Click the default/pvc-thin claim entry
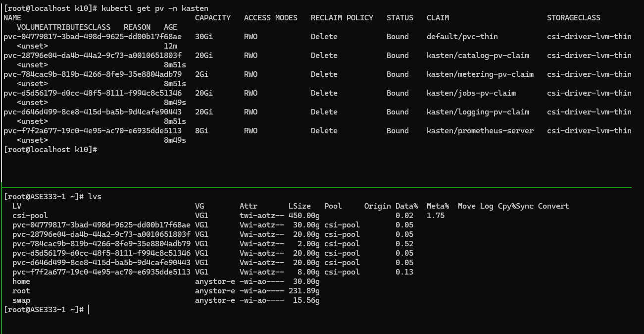This screenshot has height=334, width=644. pos(462,37)
